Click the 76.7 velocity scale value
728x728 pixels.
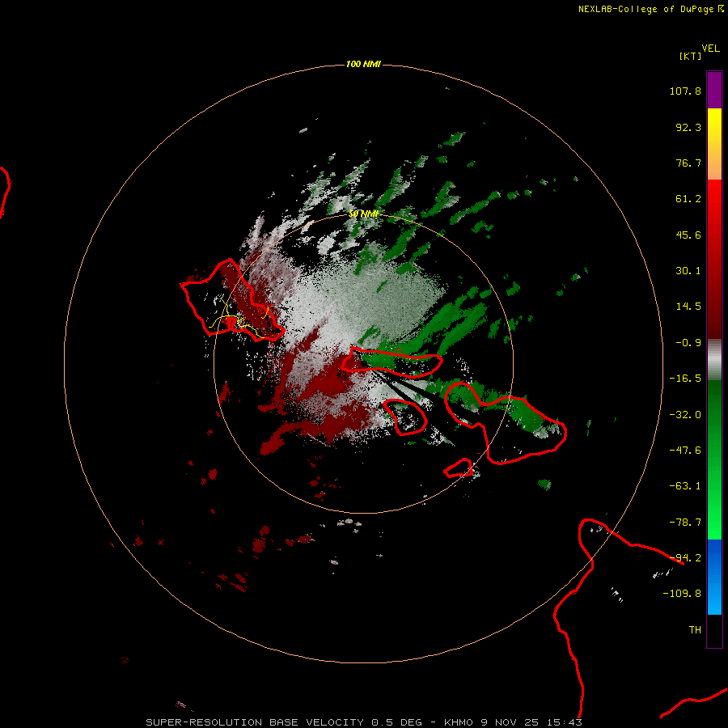688,163
